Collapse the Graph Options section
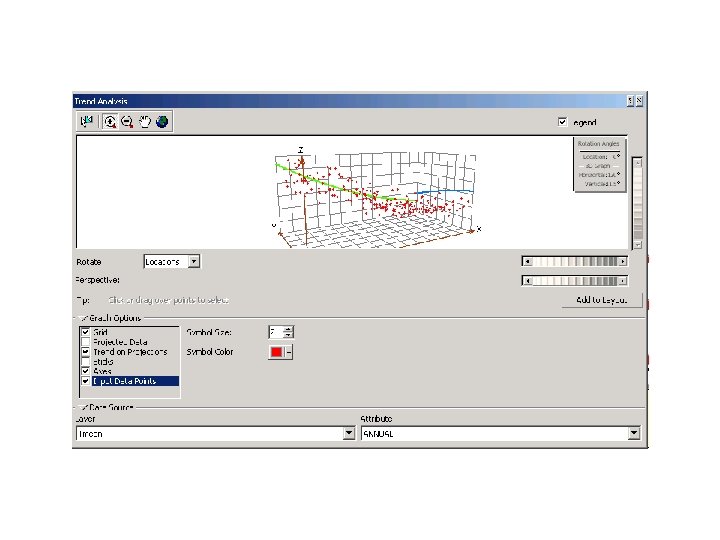The height and width of the screenshot is (540, 720). point(83,318)
